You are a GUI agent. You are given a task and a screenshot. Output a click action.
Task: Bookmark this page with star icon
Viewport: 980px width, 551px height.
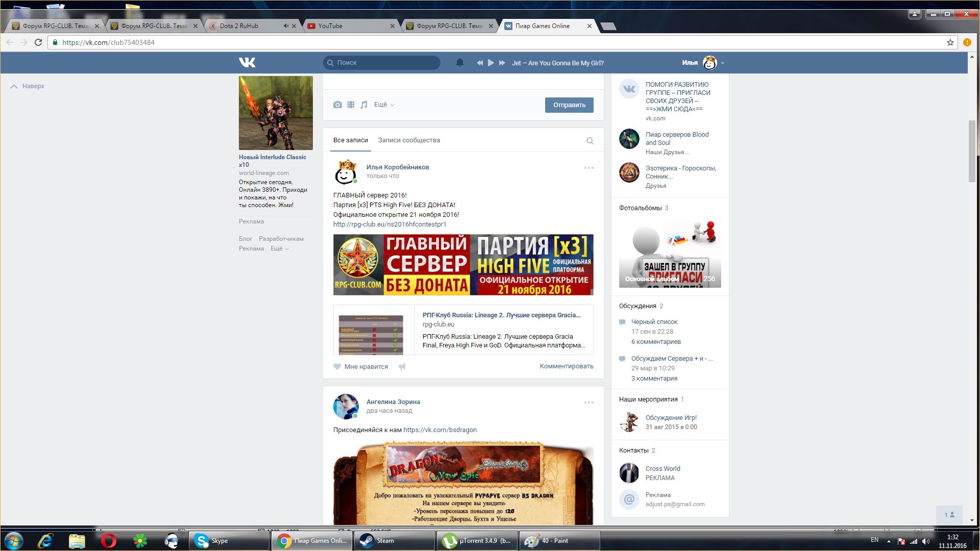click(950, 42)
